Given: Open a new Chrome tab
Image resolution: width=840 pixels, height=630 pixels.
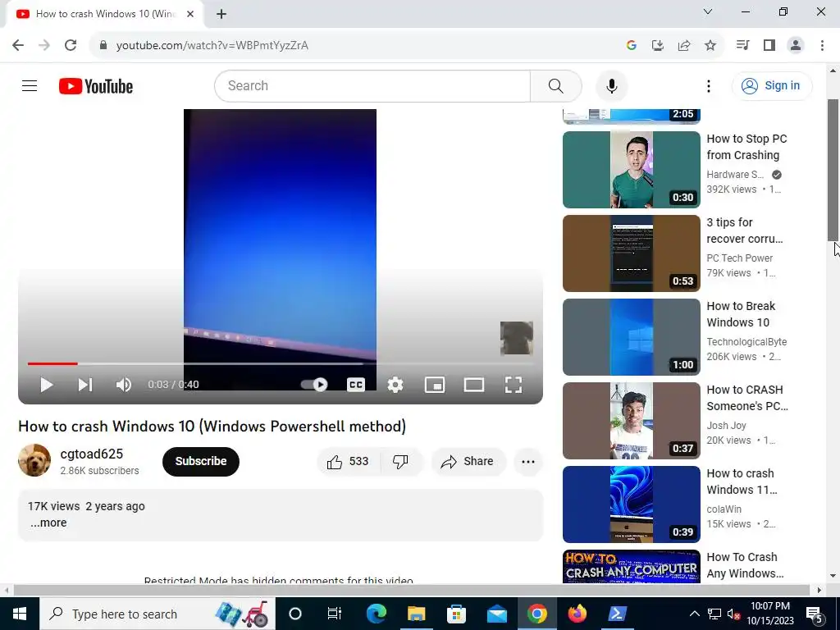Looking at the screenshot, I should pos(221,14).
